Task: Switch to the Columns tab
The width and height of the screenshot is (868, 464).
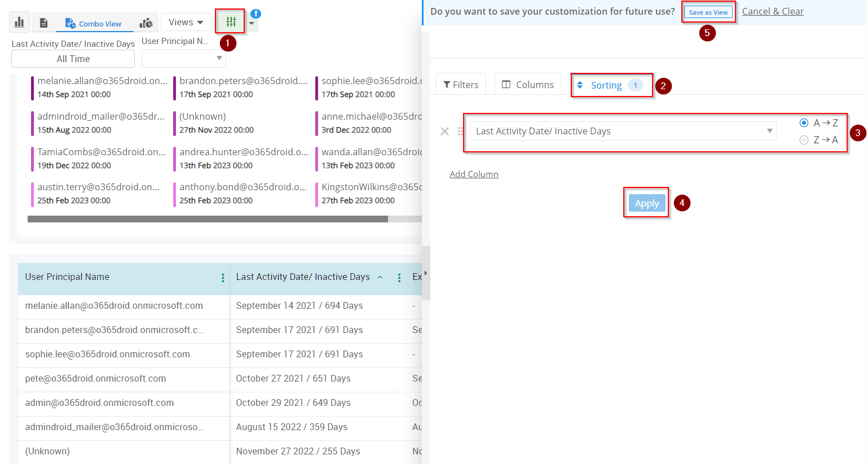Action: click(528, 85)
